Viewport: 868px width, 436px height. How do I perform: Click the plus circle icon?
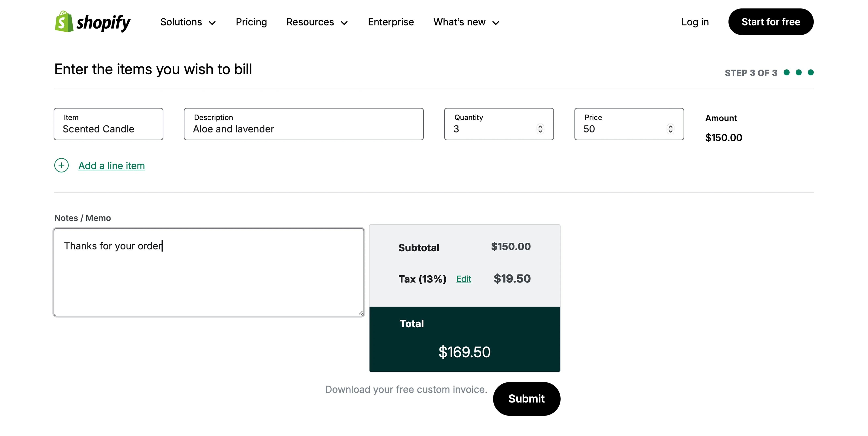(61, 166)
